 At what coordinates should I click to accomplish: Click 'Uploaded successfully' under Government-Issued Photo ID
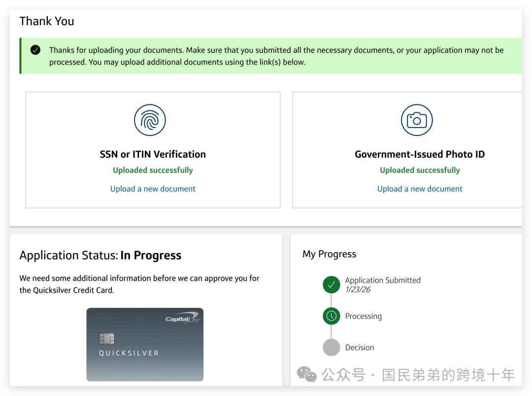point(420,170)
